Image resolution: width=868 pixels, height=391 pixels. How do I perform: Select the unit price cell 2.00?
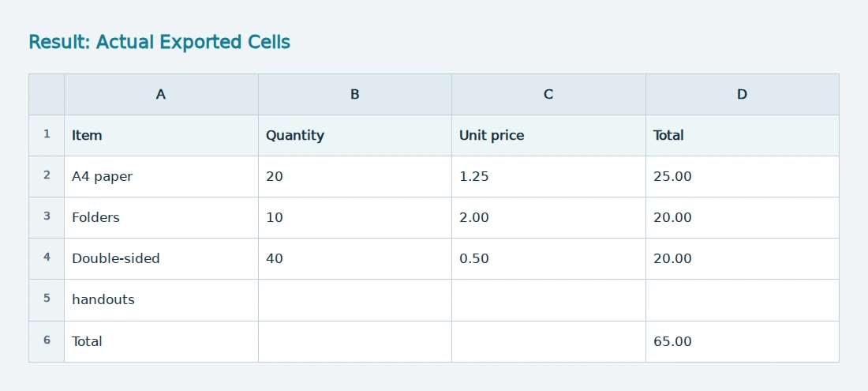tap(548, 217)
